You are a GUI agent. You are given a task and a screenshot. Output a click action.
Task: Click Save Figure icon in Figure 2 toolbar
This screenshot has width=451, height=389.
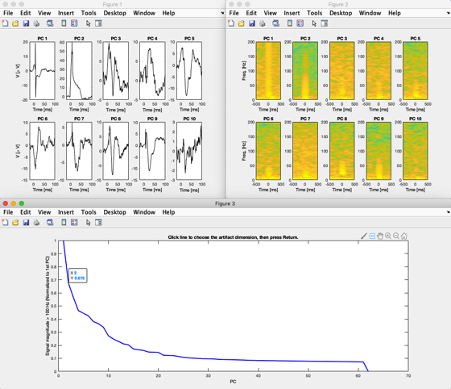(x=252, y=23)
